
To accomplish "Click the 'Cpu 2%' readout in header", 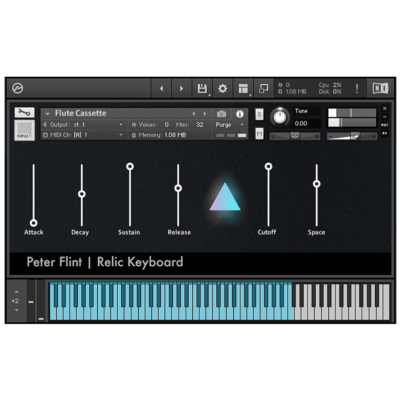I will [x=330, y=85].
